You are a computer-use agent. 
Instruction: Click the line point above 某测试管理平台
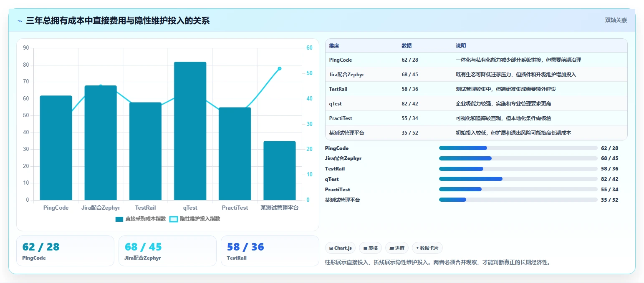pyautogui.click(x=279, y=68)
